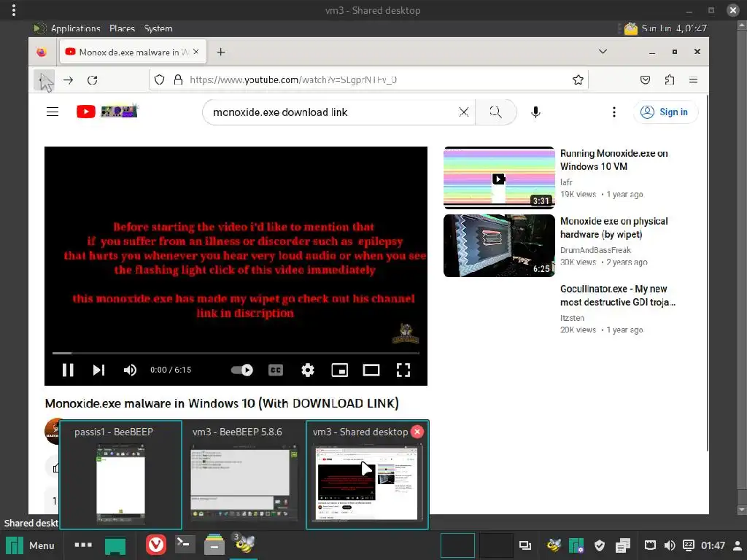Close the Monoxide.exe malware tab
The height and width of the screenshot is (560, 747).
pos(196,52)
